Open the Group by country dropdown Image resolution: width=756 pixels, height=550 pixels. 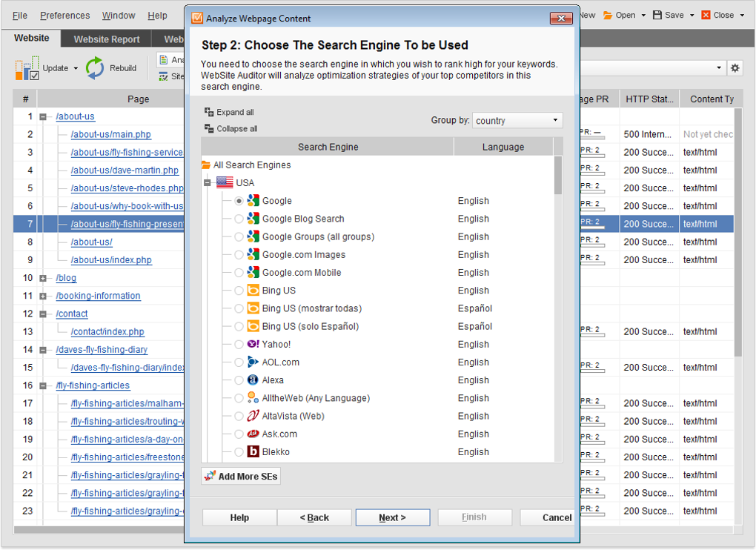517,120
